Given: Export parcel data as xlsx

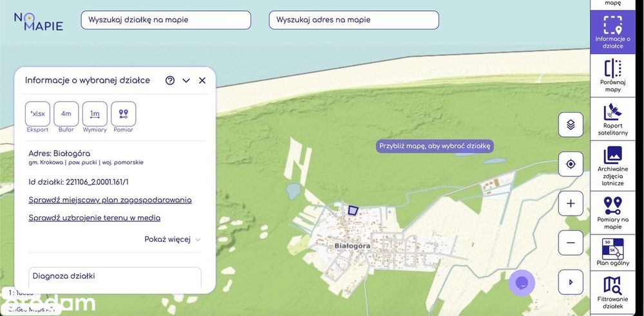Looking at the screenshot, I should 37,114.
